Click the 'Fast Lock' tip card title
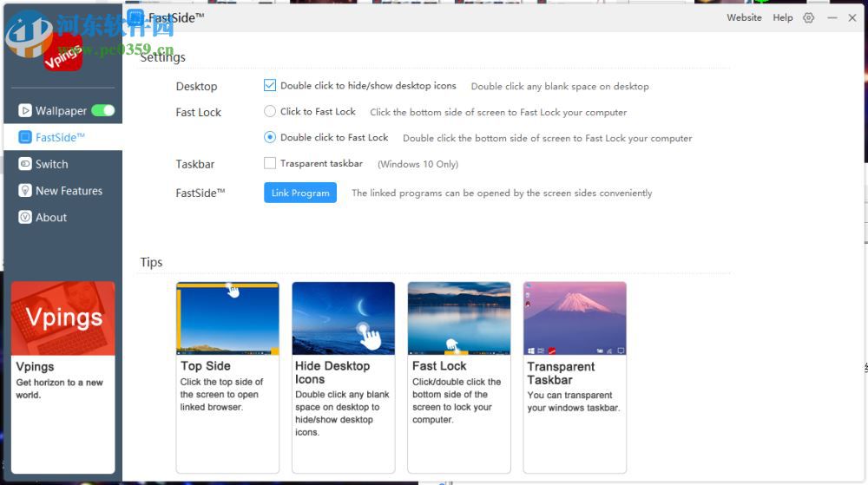Screen dimensions: 868x485 [439, 366]
